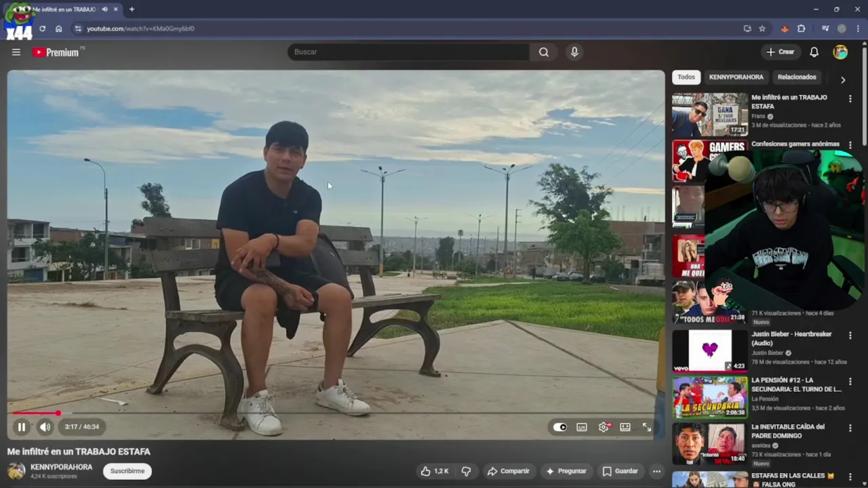Select the KENNYPORAHORA filter chip
Screen dimensions: 868x488
pos(736,77)
